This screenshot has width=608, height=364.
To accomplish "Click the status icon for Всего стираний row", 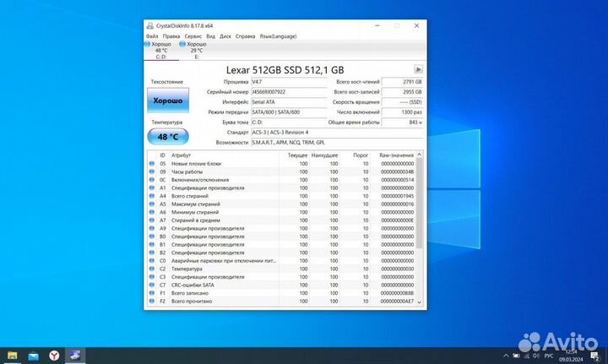I will click(152, 196).
